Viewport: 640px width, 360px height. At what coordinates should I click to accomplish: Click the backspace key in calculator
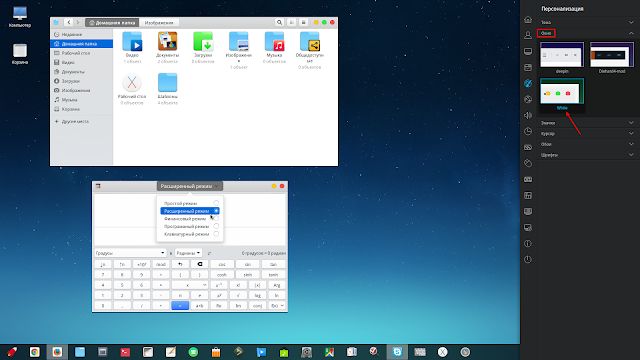200,264
